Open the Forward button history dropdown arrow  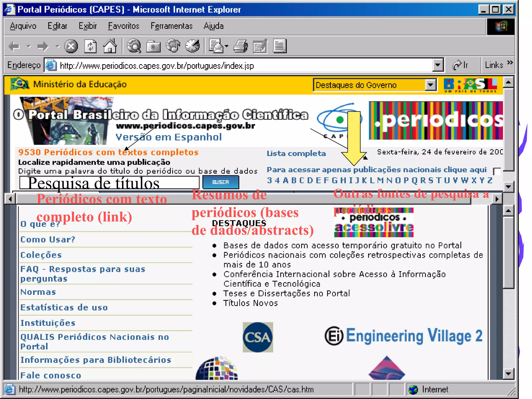(57, 47)
